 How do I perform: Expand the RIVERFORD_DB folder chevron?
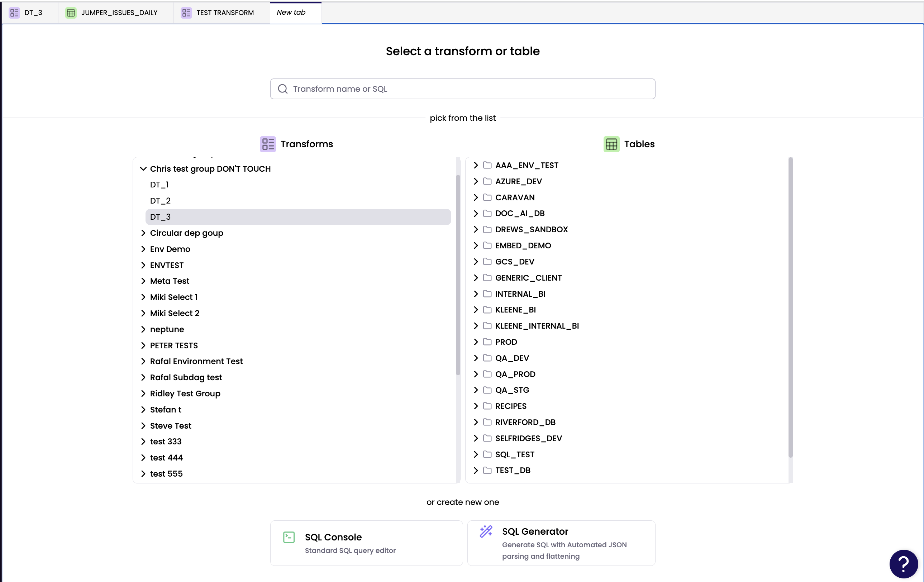(x=476, y=422)
